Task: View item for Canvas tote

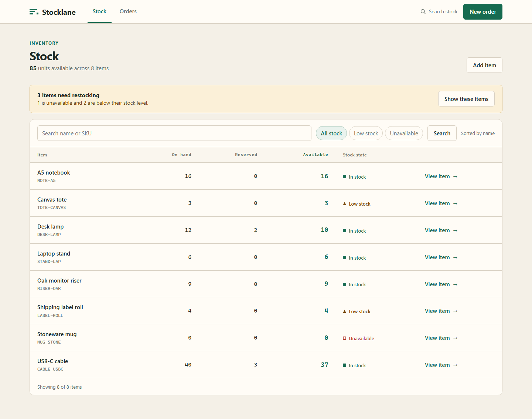Action: click(x=441, y=203)
